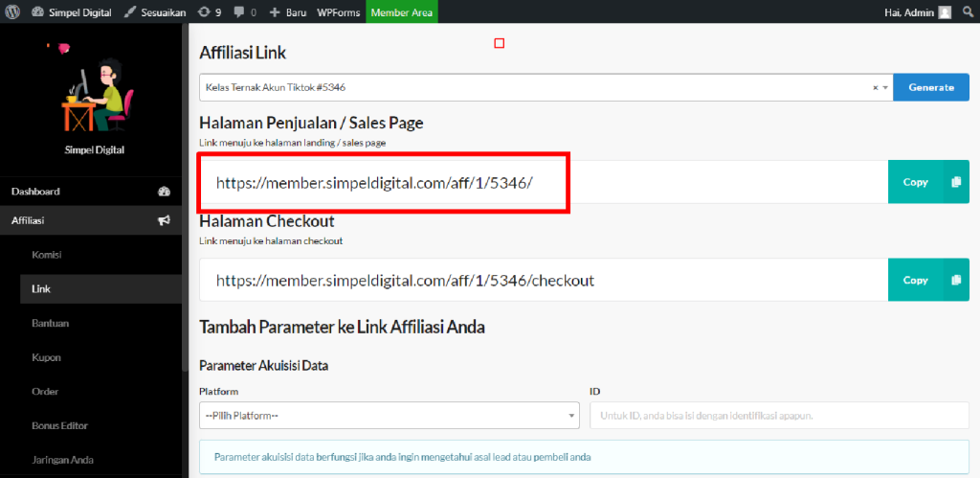Copy the sales page affiliate link
The height and width of the screenshot is (478, 980).
click(916, 182)
